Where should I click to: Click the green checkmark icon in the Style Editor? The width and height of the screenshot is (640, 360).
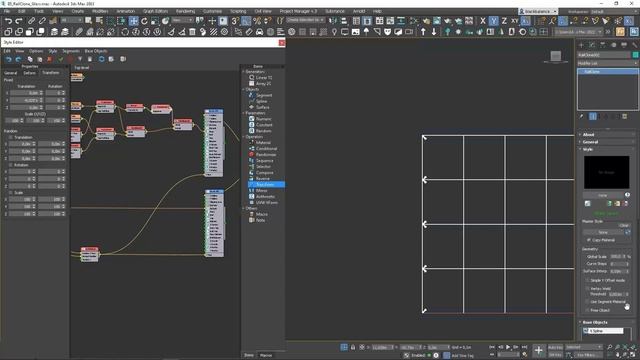point(61,59)
